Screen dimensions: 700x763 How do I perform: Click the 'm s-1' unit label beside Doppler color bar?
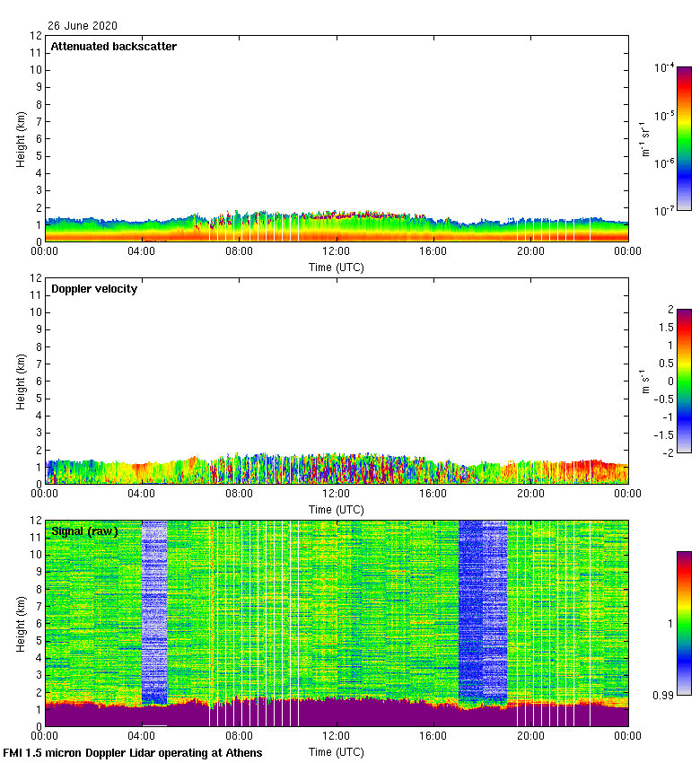[644, 381]
